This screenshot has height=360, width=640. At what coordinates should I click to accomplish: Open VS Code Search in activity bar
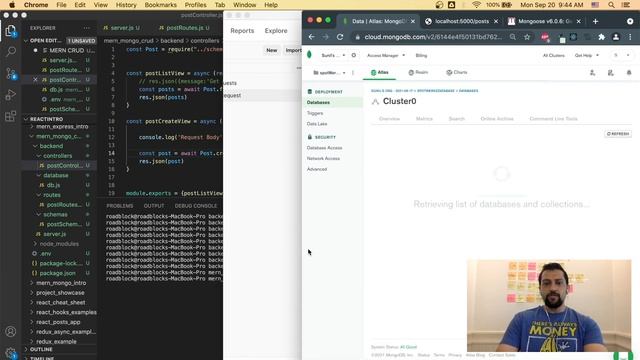tap(11, 51)
